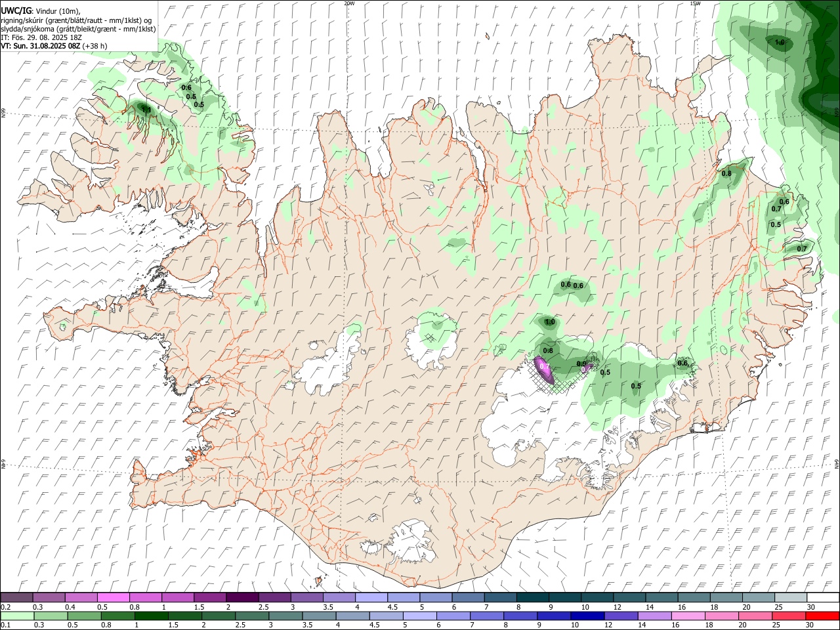The width and height of the screenshot is (840, 630).
Task: Click the '15W' longitude label at the top edge
Action: 695,3
